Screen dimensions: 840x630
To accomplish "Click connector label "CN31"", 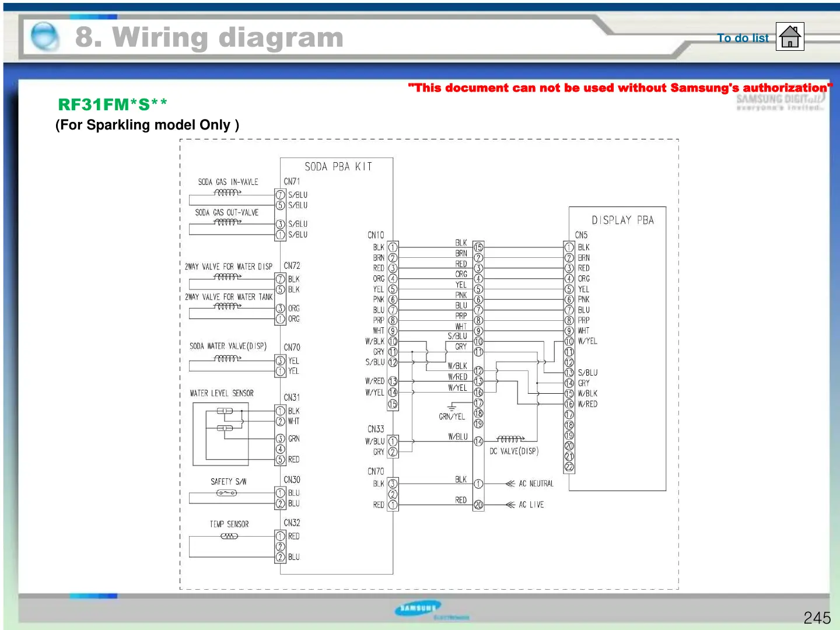I will 292,397.
